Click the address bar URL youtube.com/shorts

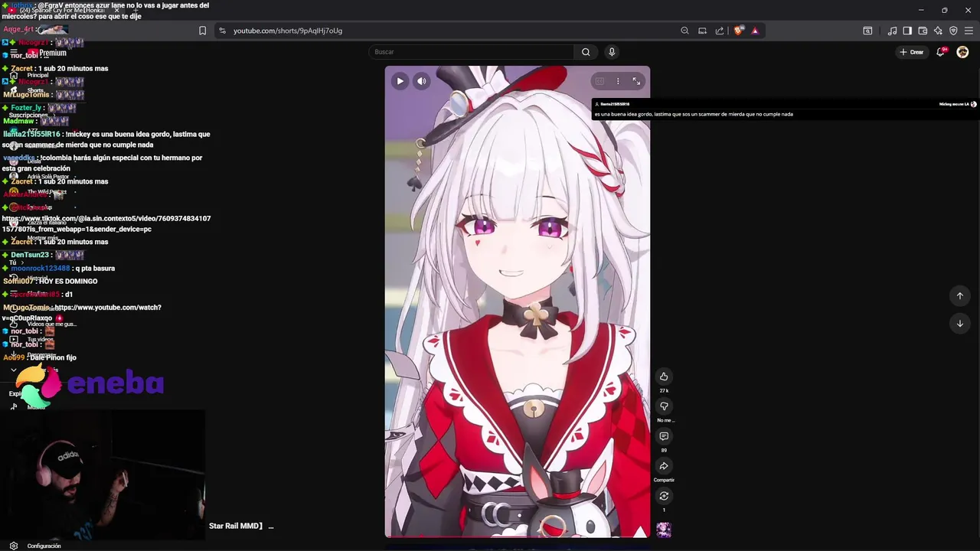tap(288, 31)
